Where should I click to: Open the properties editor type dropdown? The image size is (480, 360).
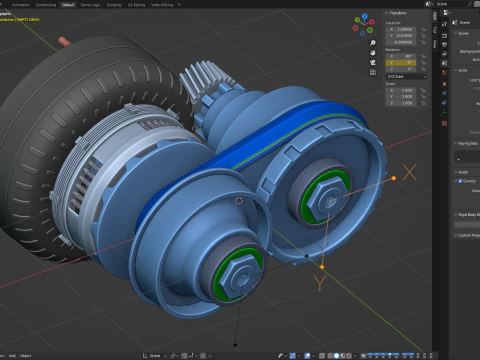447,13
